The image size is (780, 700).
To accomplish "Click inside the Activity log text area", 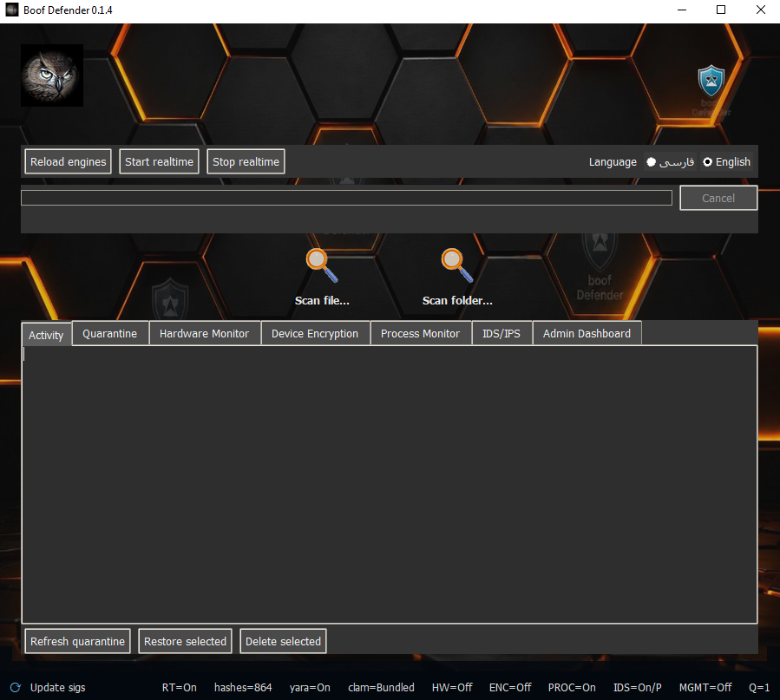I will click(390, 484).
